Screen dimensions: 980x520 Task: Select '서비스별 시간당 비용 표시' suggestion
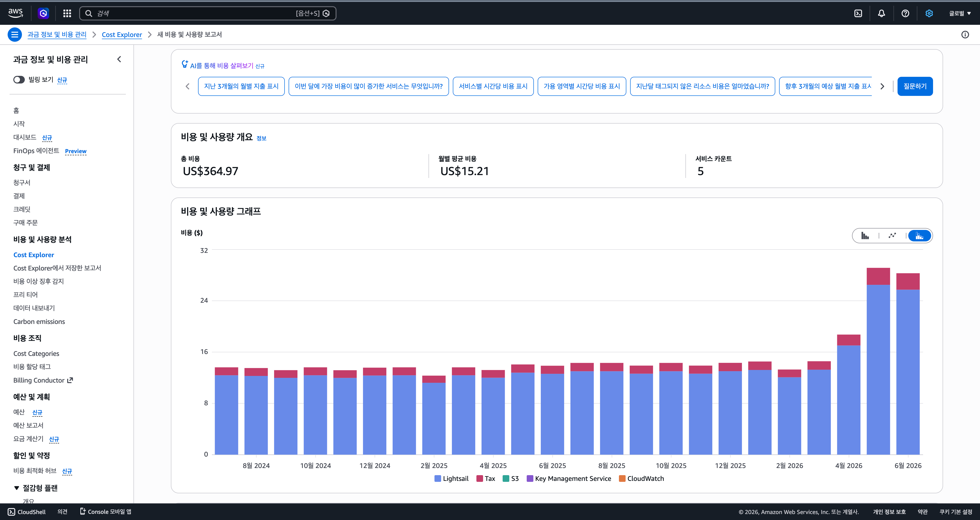coord(493,86)
